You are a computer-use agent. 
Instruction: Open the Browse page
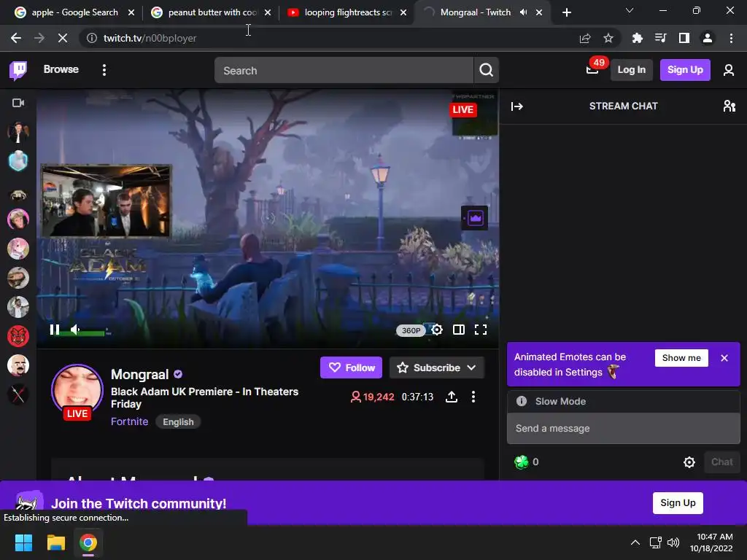click(61, 69)
